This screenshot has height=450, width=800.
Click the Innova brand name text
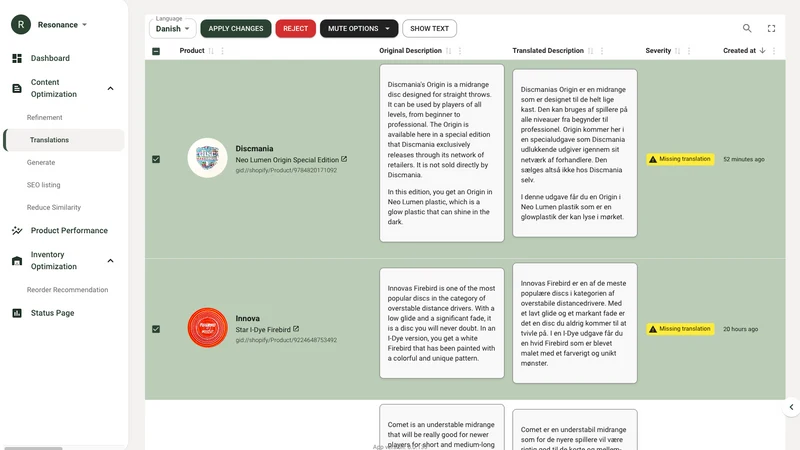tap(247, 318)
